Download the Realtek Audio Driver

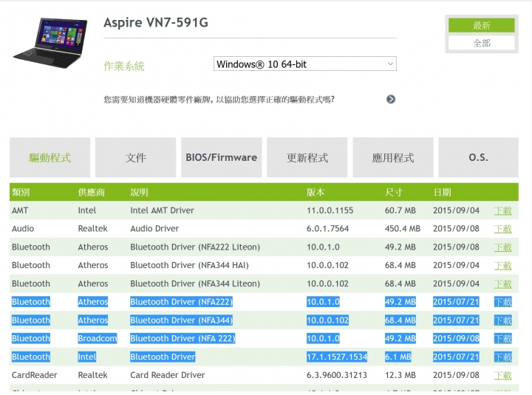coord(502,229)
